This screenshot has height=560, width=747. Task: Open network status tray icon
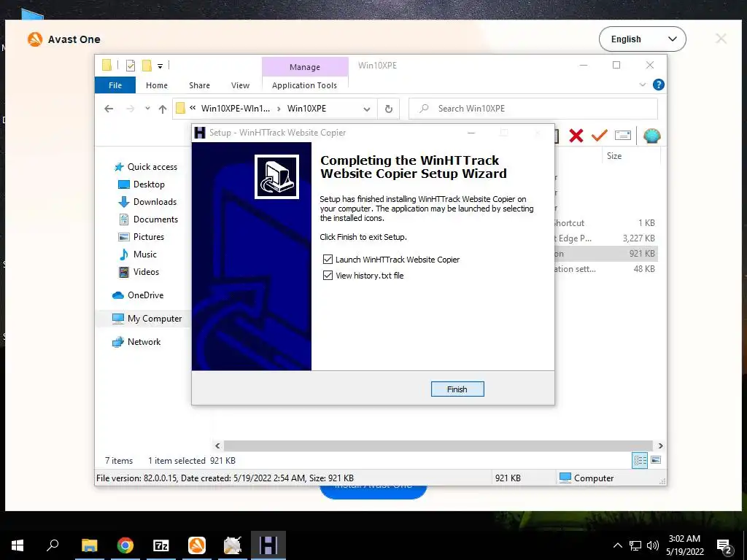(635, 545)
